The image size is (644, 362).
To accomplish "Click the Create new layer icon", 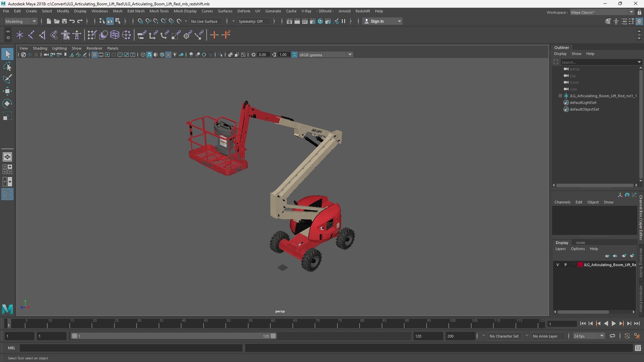I will point(624,256).
